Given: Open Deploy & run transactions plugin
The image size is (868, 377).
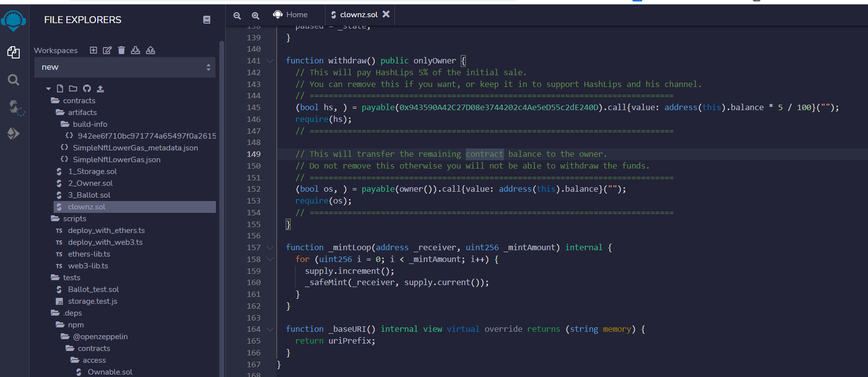Looking at the screenshot, I should [x=14, y=134].
